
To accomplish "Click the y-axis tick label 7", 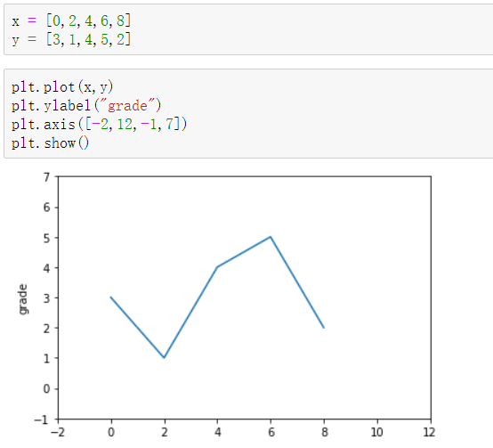I will pos(46,177).
